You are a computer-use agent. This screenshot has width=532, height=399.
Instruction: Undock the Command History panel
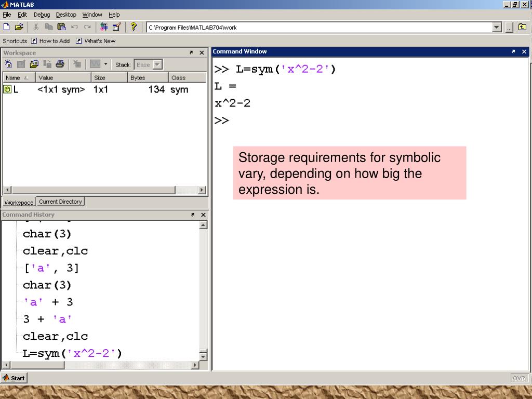coord(193,215)
